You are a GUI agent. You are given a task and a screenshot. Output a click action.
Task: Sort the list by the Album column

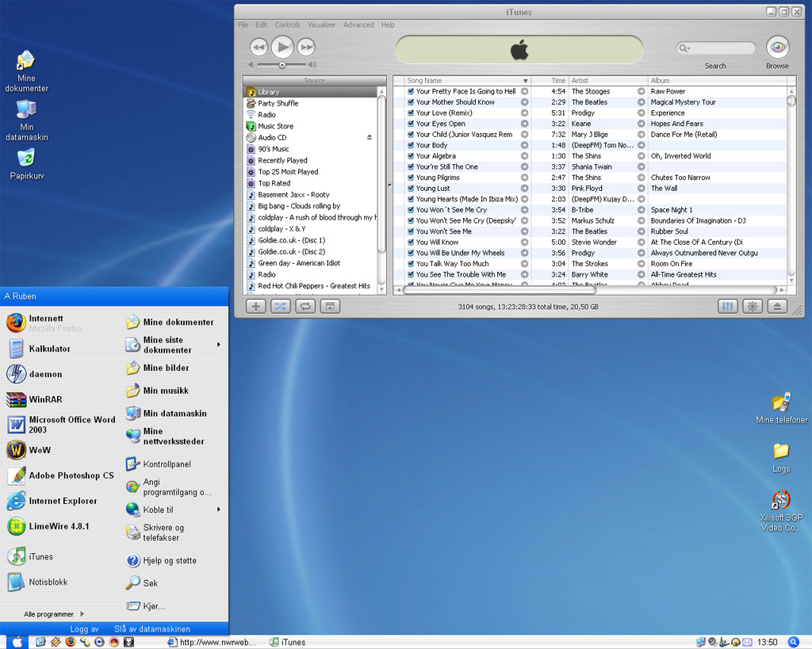pos(717,81)
